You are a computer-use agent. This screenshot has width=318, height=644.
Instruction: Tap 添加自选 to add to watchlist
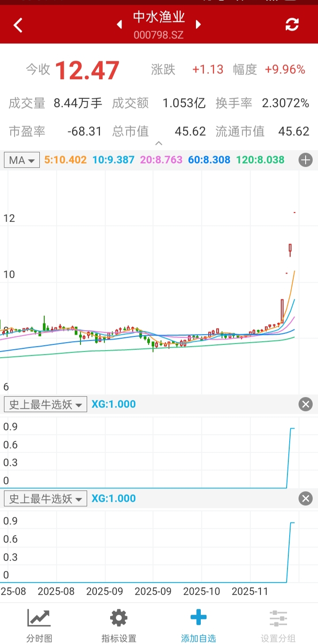198,625
